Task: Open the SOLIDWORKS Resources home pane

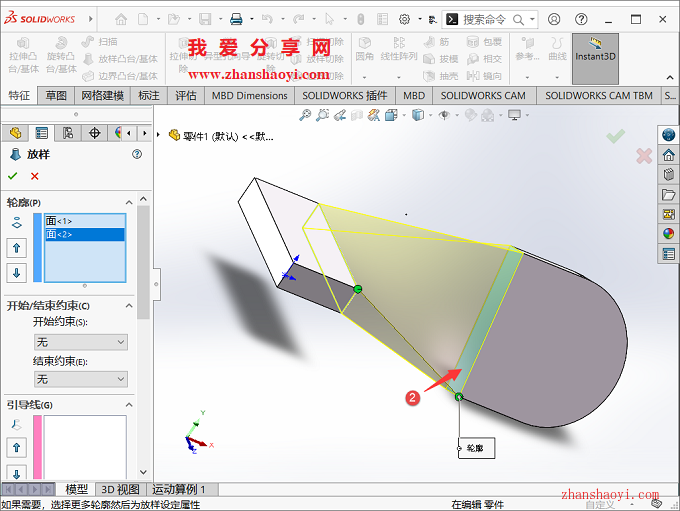Action: [x=668, y=155]
